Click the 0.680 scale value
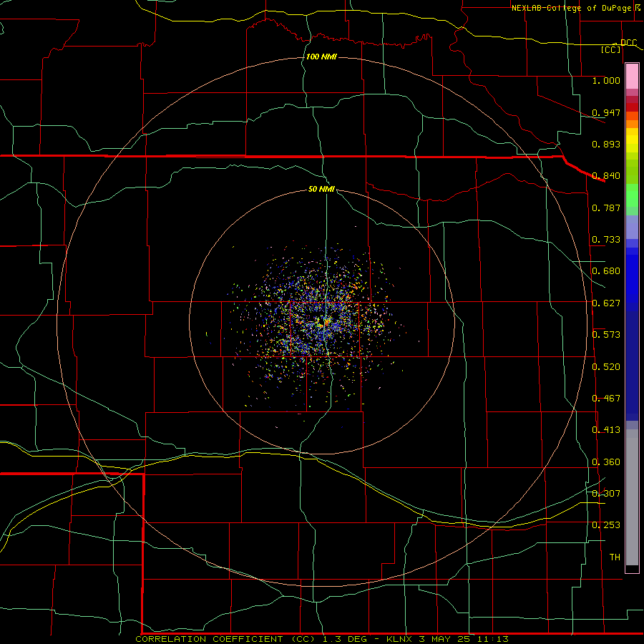The image size is (644, 644). click(x=606, y=271)
